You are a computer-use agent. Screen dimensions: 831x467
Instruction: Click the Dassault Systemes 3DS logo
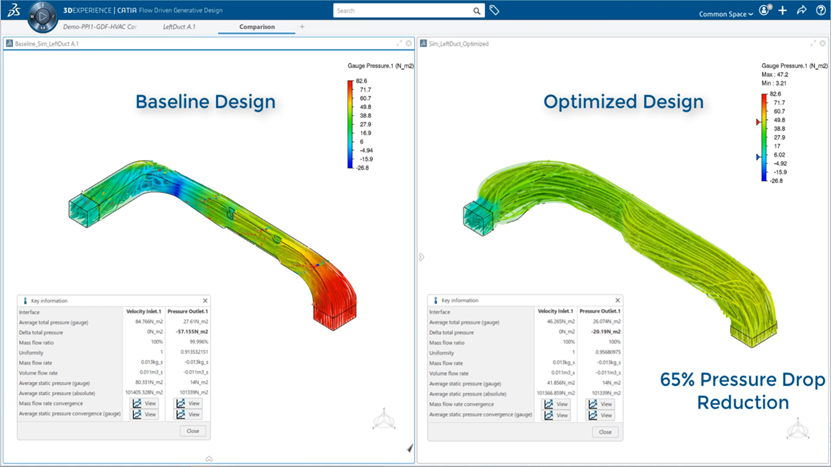pyautogui.click(x=14, y=10)
